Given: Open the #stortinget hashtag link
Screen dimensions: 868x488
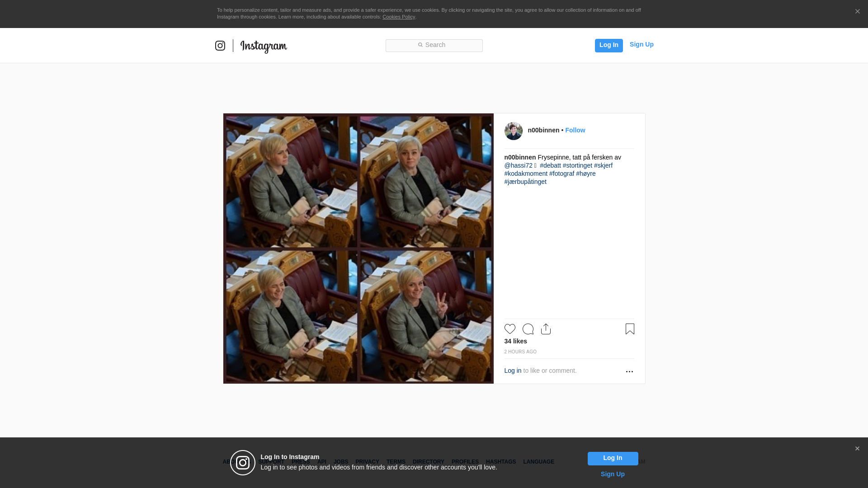Looking at the screenshot, I should point(577,165).
